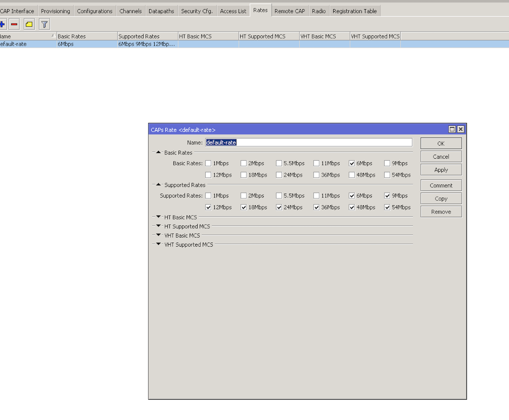509x420 pixels.
Task: Disable the 54Mbps supported rate
Action: pos(387,207)
